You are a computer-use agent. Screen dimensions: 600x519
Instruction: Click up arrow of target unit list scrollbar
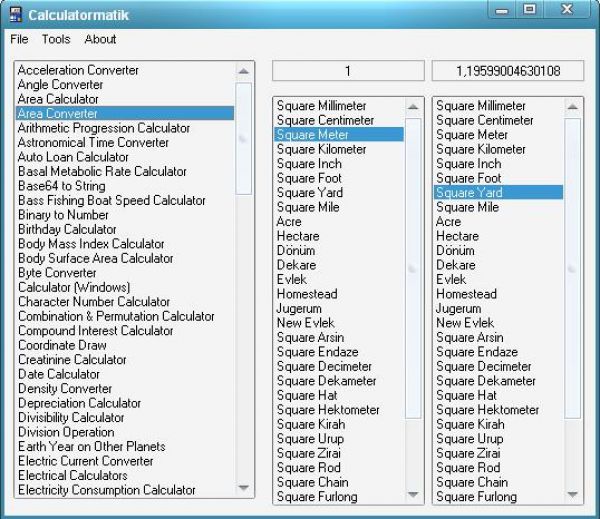[x=572, y=107]
